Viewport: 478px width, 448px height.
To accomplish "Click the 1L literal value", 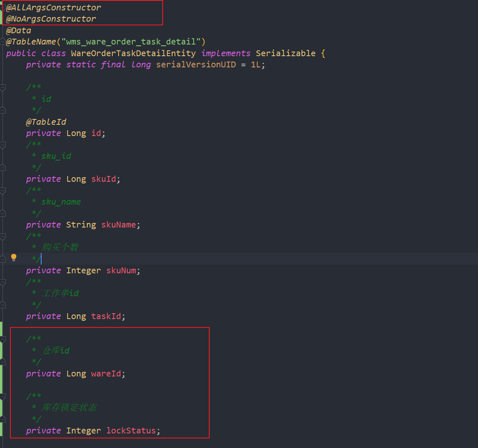I will coord(255,64).
